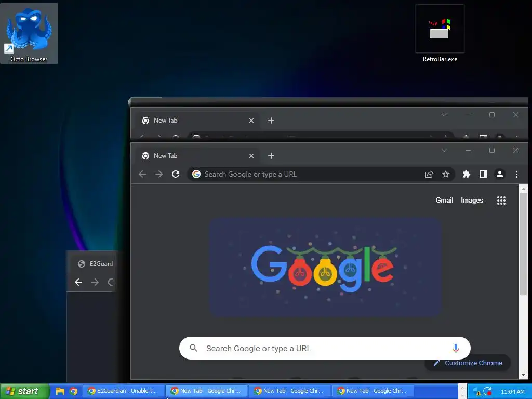Open the Octo Browser desktop shortcut
532x399 pixels.
pos(29,33)
